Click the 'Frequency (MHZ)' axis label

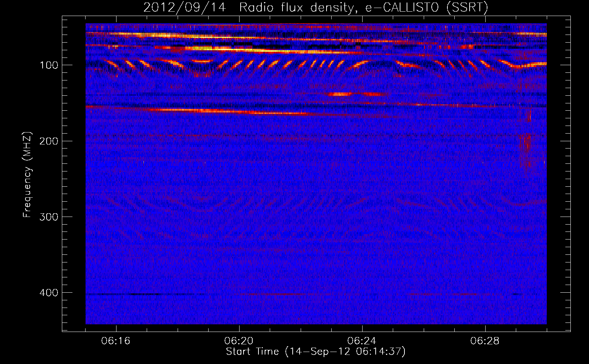(27, 175)
